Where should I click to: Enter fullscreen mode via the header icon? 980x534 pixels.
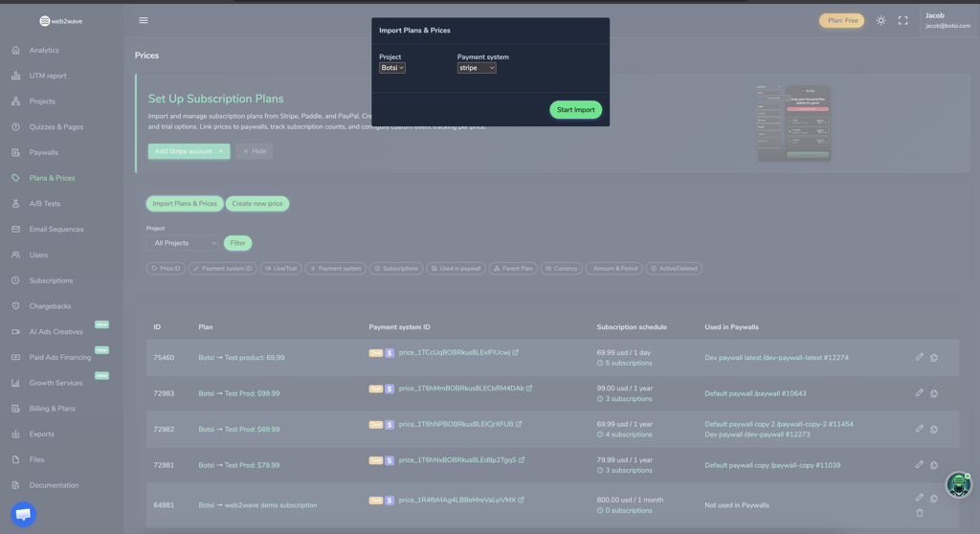click(903, 21)
